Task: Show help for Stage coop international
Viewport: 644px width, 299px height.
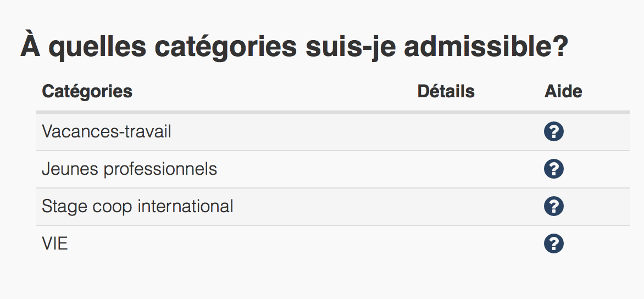Action: pyautogui.click(x=554, y=207)
